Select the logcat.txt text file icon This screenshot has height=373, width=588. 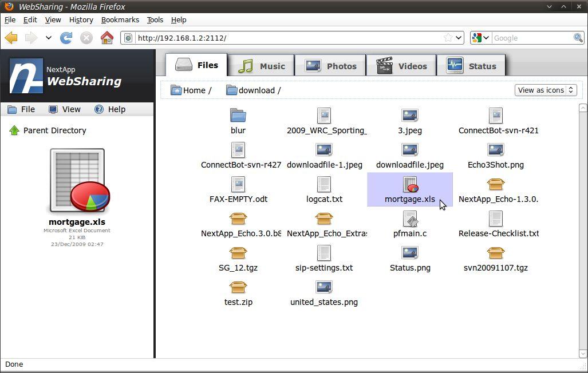point(324,184)
